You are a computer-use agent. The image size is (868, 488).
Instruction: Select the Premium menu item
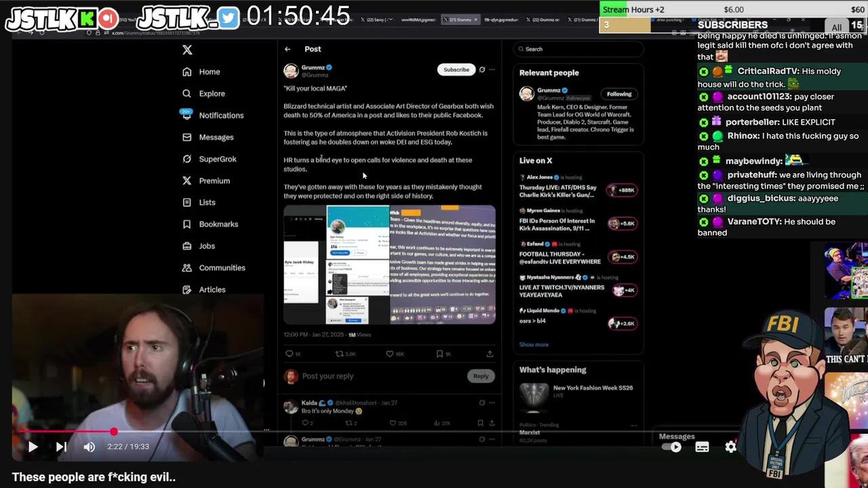[206, 181]
